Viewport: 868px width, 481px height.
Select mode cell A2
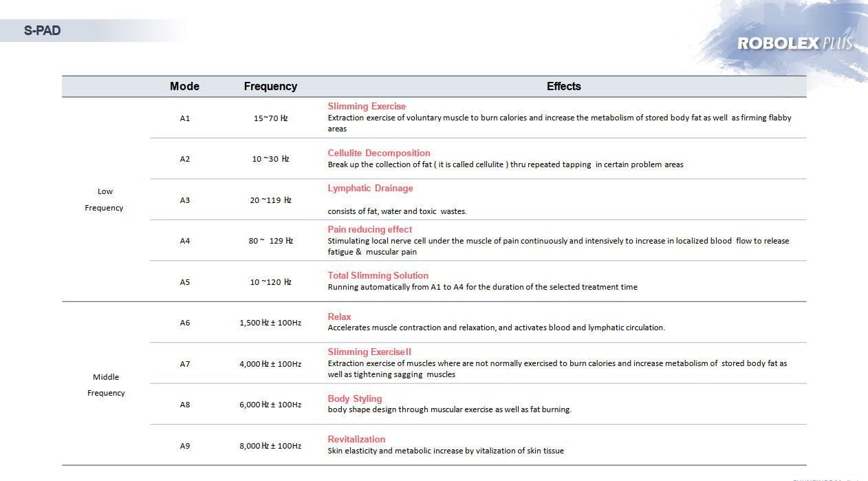click(x=185, y=159)
